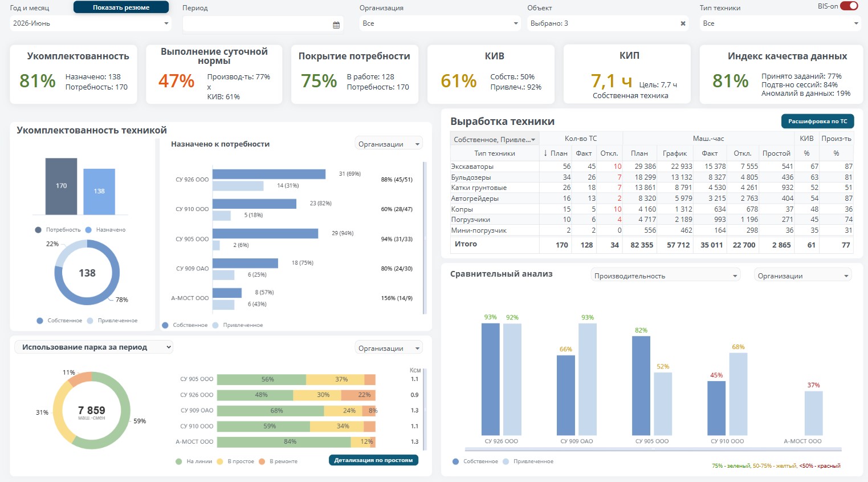Click the sort arrow next to План column
The height and width of the screenshot is (482, 868).
(545, 153)
